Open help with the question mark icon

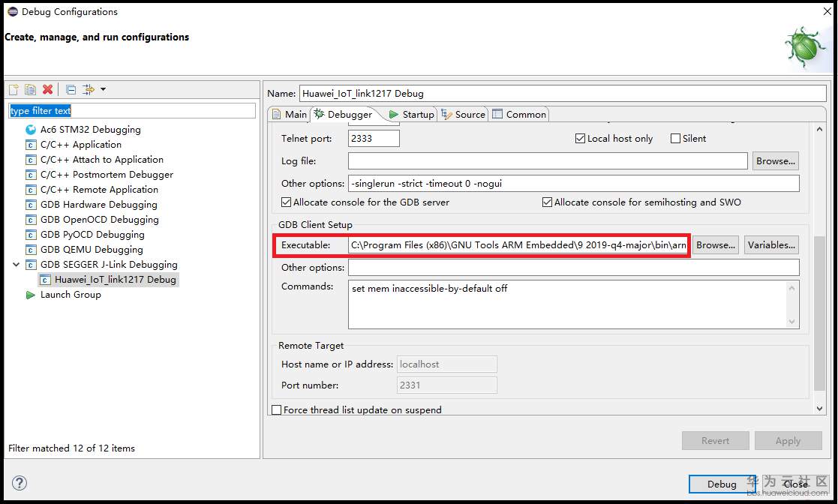[x=20, y=483]
